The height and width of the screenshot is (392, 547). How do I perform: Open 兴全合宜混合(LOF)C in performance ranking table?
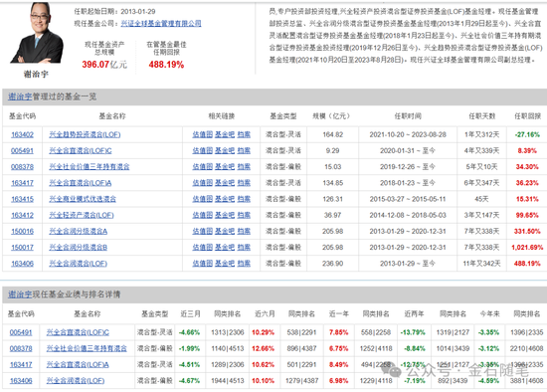78,332
